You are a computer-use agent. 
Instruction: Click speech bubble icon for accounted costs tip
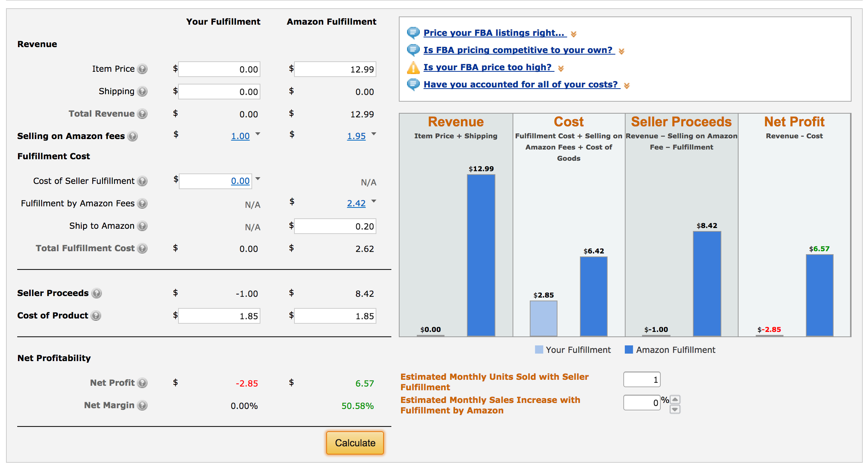click(413, 85)
